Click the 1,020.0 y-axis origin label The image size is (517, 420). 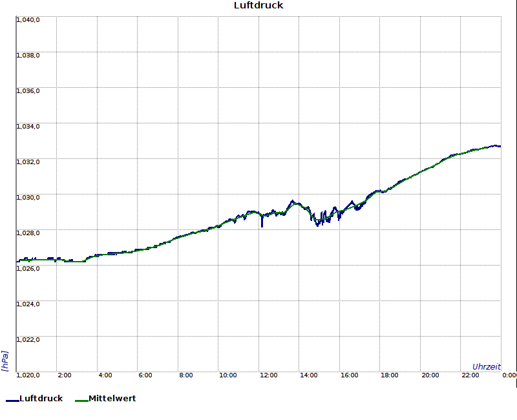[28, 375]
